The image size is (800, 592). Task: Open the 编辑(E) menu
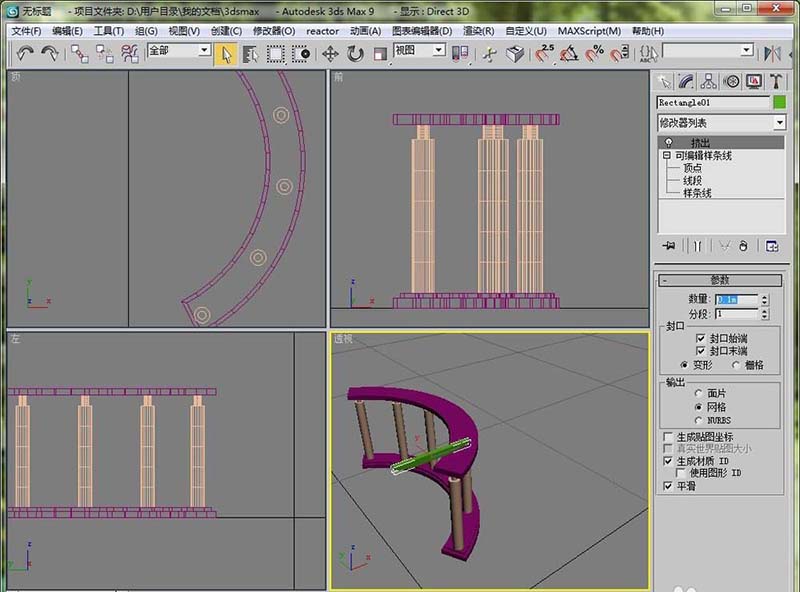point(67,31)
